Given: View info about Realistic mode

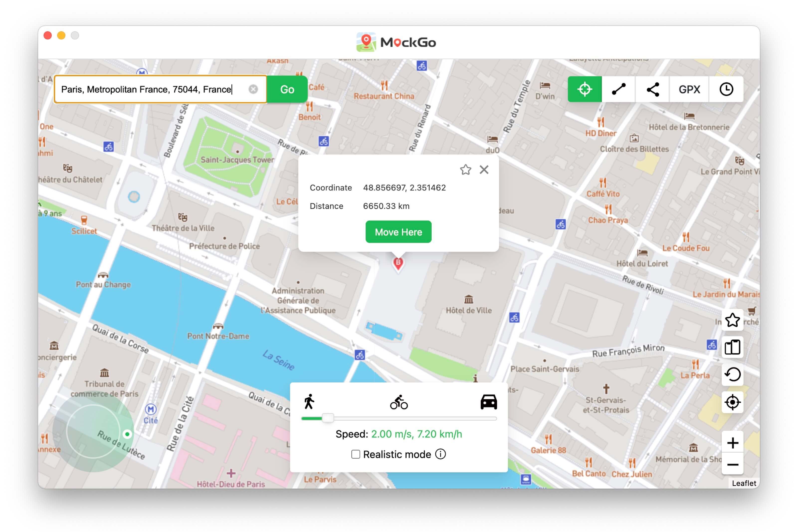Looking at the screenshot, I should pos(440,454).
